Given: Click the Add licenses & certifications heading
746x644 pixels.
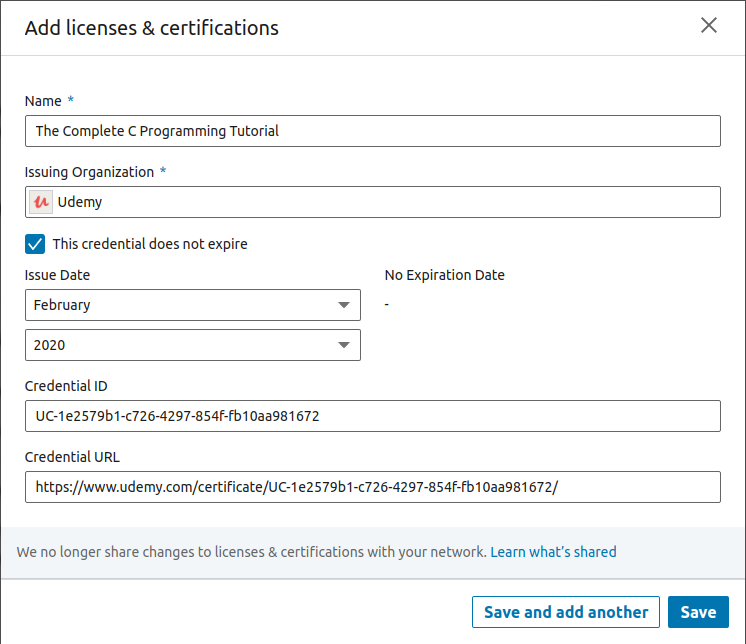Looking at the screenshot, I should (152, 28).
